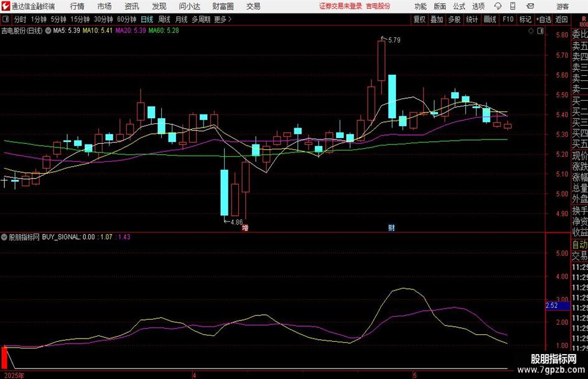Open the 公式 menu
588x379 pixels.
click(459, 6)
